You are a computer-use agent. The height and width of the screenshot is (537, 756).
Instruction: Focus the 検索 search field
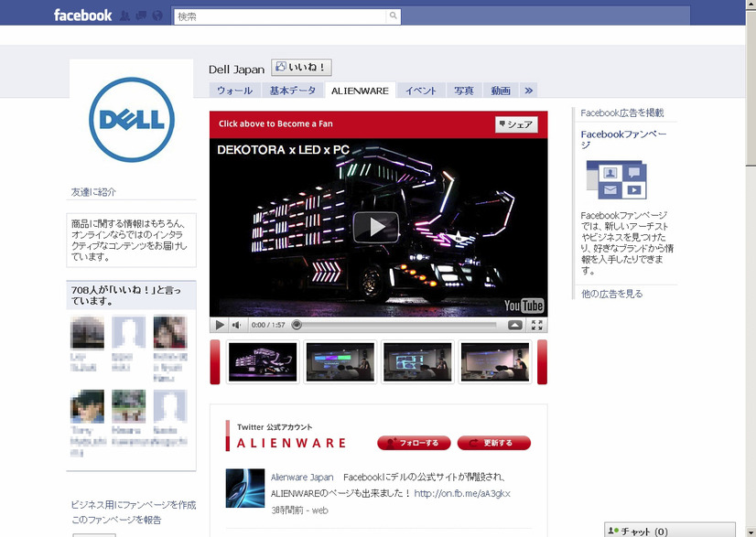tap(280, 16)
